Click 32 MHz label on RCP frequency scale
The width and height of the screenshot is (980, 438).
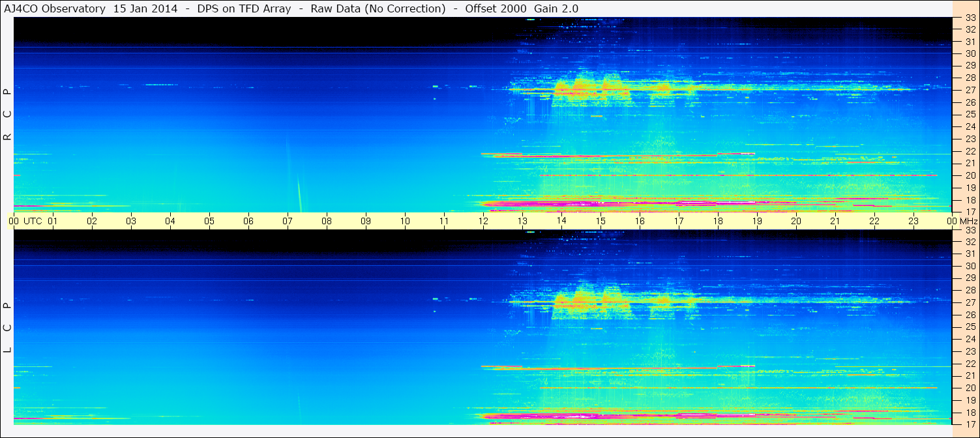[x=970, y=29]
